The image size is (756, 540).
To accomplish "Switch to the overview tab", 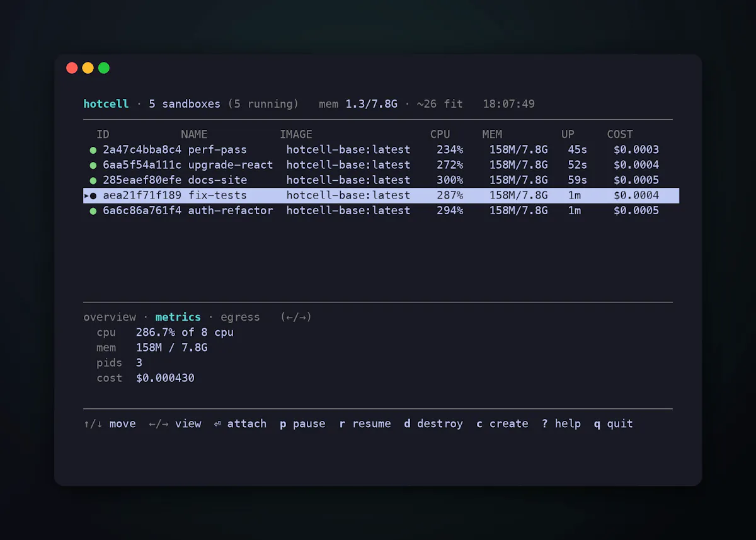I will click(110, 317).
